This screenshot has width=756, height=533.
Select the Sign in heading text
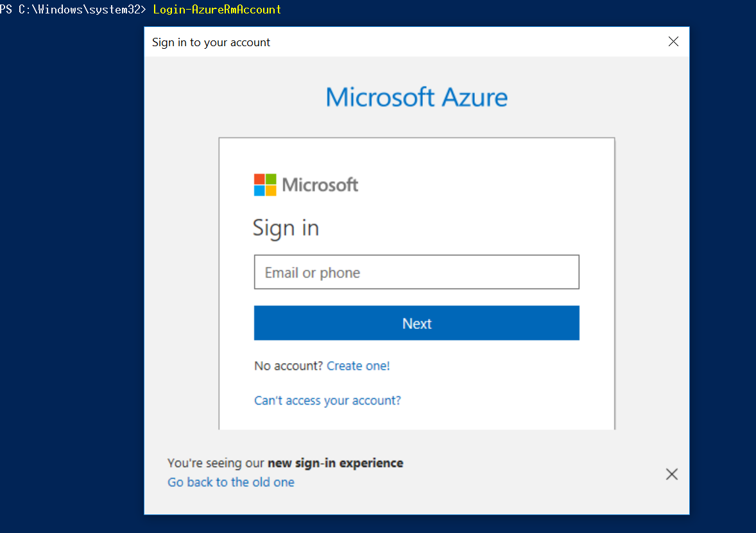click(286, 228)
